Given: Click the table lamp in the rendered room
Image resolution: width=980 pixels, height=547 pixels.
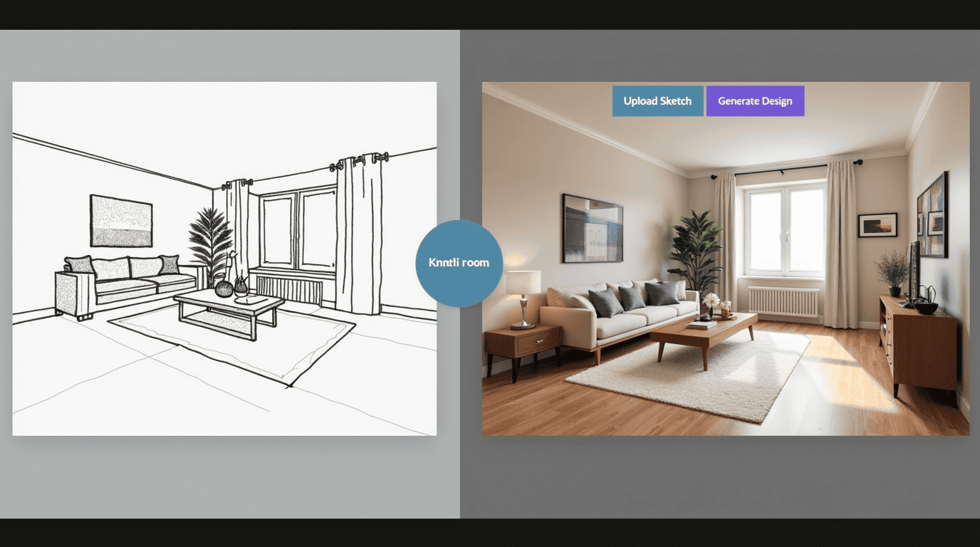Looking at the screenshot, I should coord(523,292).
